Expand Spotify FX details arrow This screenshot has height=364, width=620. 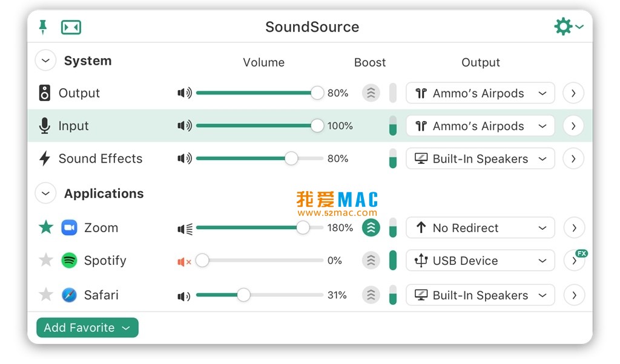pyautogui.click(x=574, y=261)
